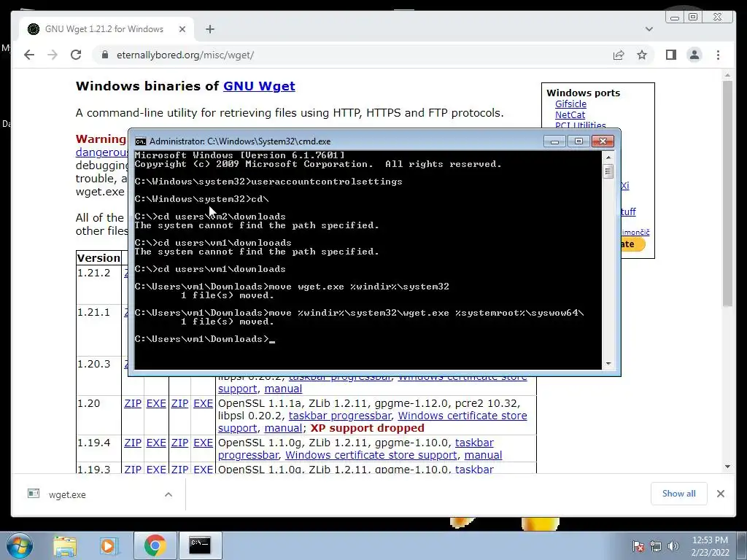Click the network tray icon

tap(656, 546)
